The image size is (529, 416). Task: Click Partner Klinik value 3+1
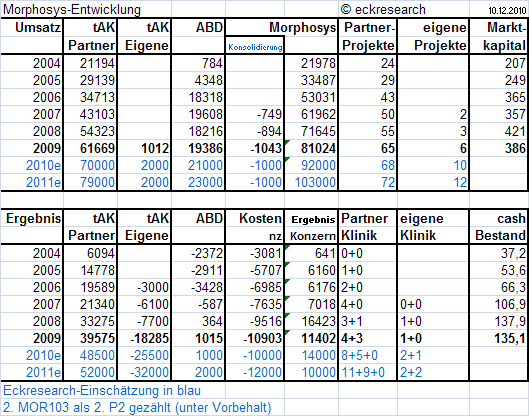pos(352,321)
